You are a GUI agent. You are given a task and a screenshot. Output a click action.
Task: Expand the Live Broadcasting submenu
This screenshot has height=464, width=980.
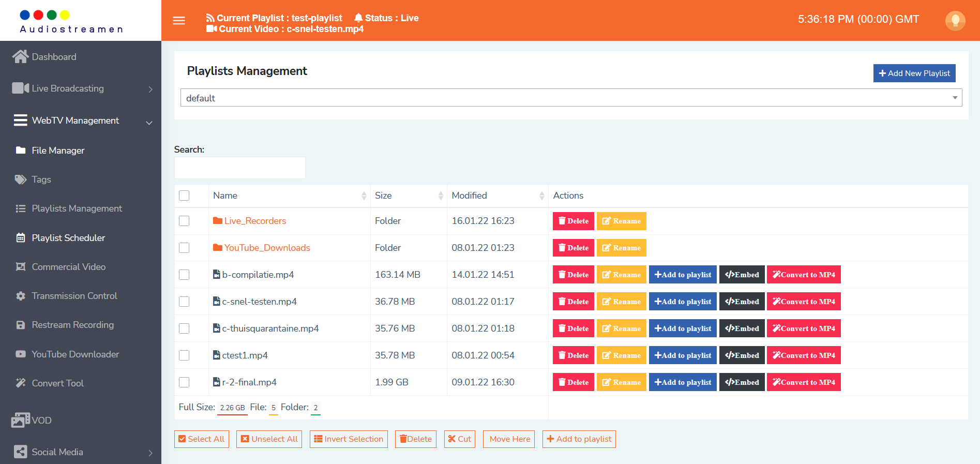pyautogui.click(x=150, y=89)
